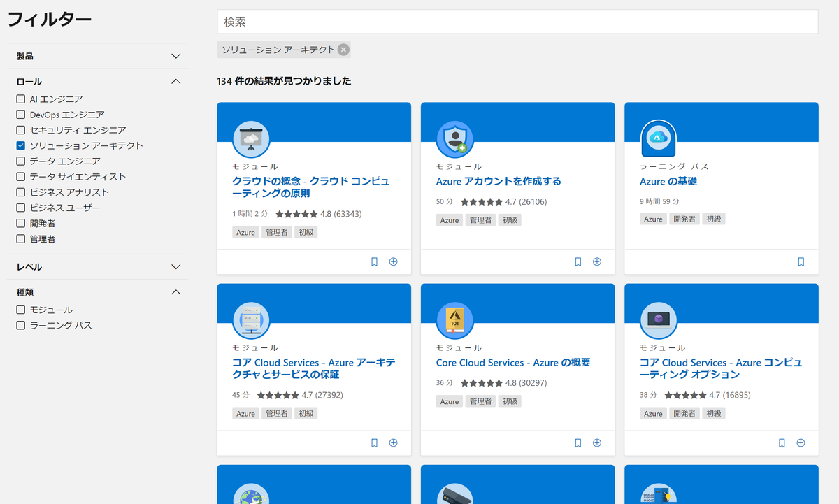This screenshot has height=504, width=839.
Task: Click the 4.8 (63343) star rating
Action: click(319, 214)
